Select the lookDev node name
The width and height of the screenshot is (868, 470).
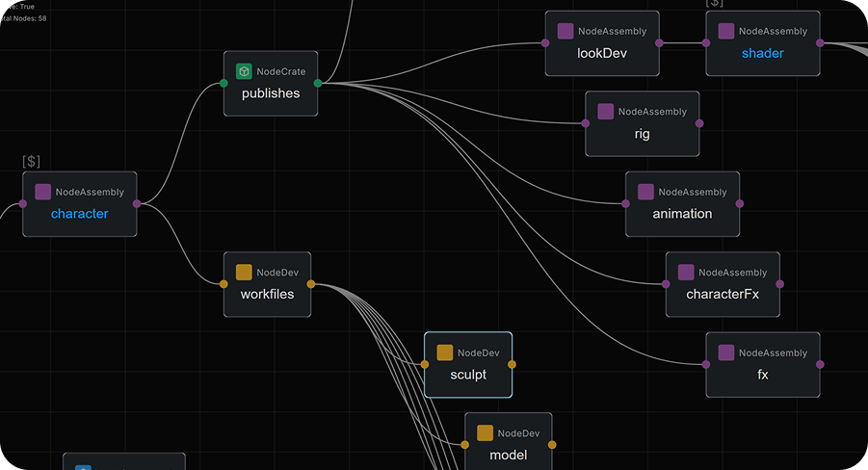[602, 53]
